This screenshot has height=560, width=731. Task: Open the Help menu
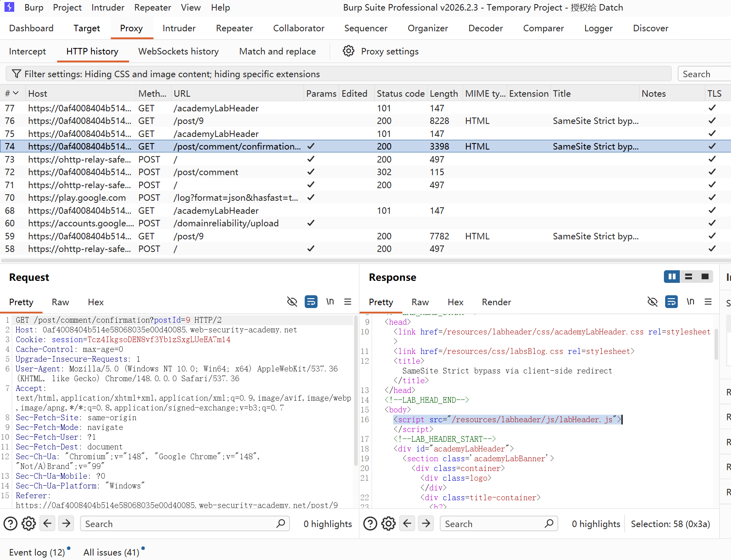click(x=220, y=7)
